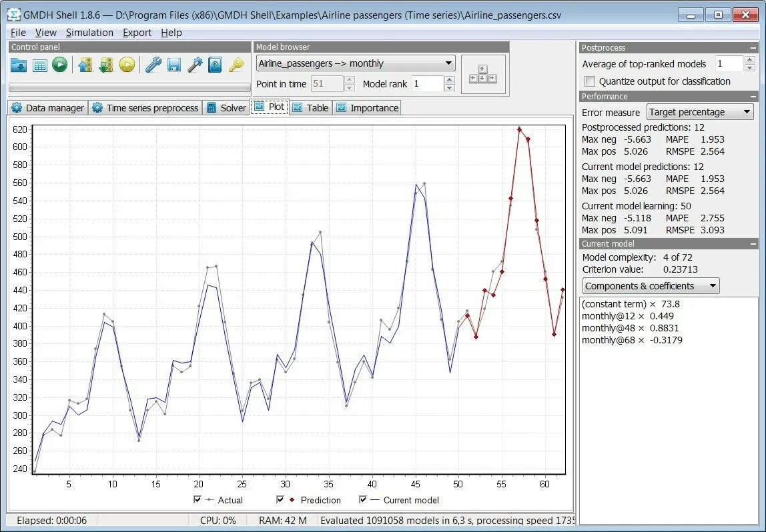
Task: Click the yellow play icon in Control panel
Action: [x=127, y=65]
